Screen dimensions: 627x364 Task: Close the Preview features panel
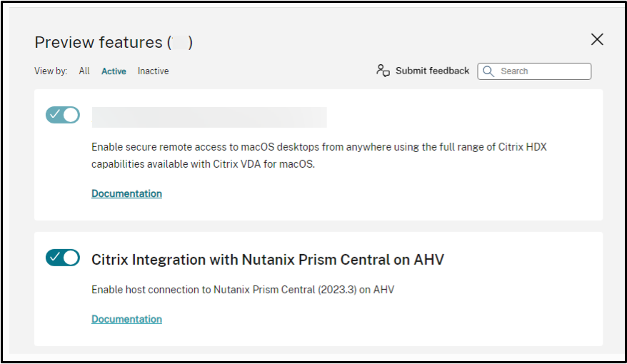(x=597, y=40)
